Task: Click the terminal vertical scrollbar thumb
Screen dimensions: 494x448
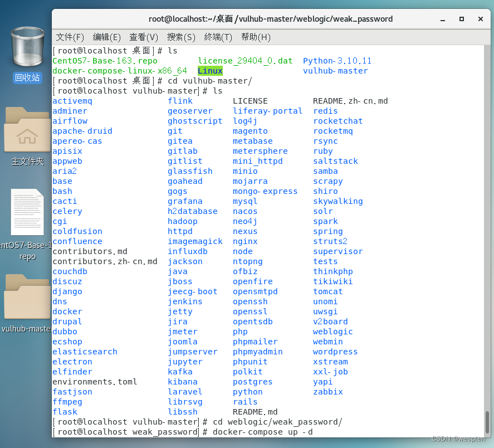Action: [x=487, y=422]
